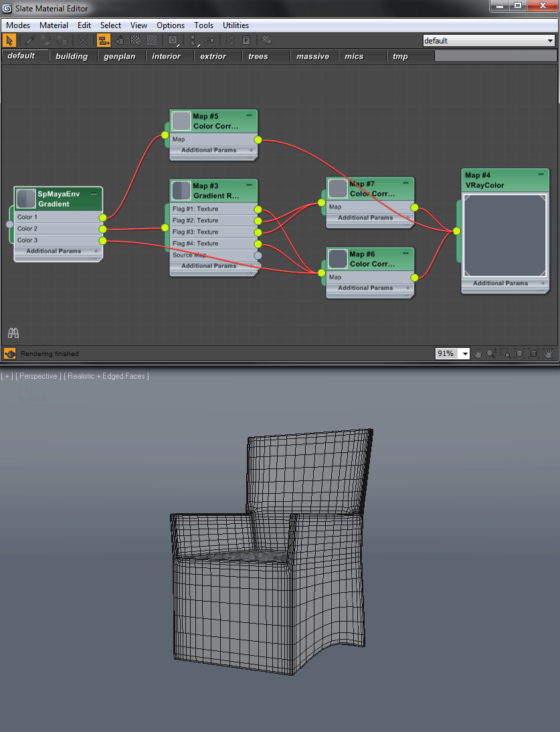Toggle Show Background in Preview checker icon
The image size is (560, 732).
(x=152, y=41)
